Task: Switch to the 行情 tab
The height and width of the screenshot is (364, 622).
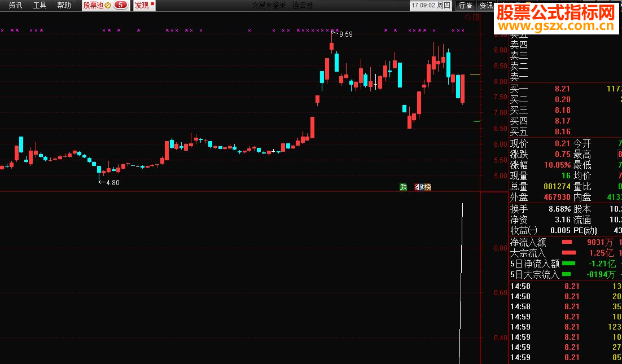Action: pyautogui.click(x=465, y=5)
